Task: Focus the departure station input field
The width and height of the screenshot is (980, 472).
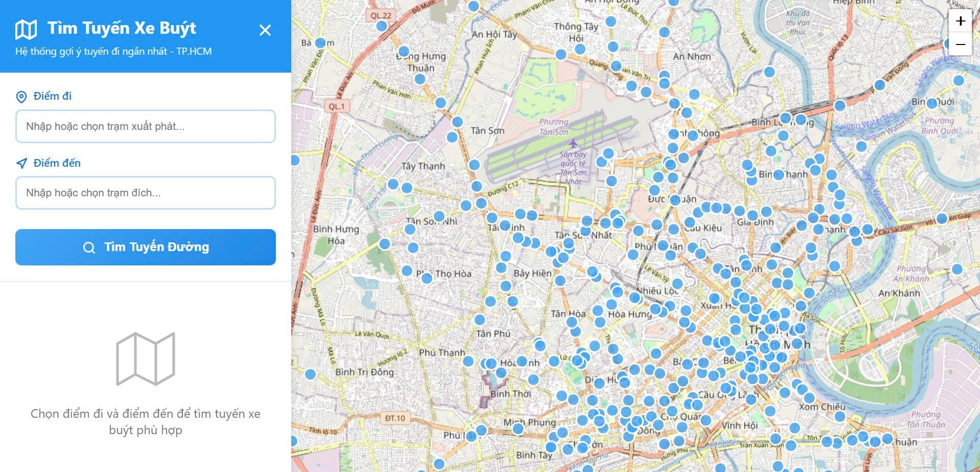Action: pyautogui.click(x=146, y=126)
